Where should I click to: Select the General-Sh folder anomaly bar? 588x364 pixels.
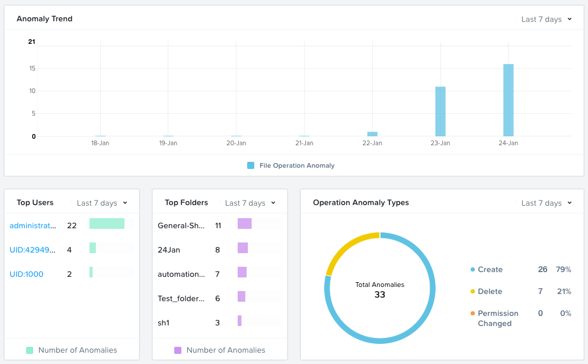point(244,225)
